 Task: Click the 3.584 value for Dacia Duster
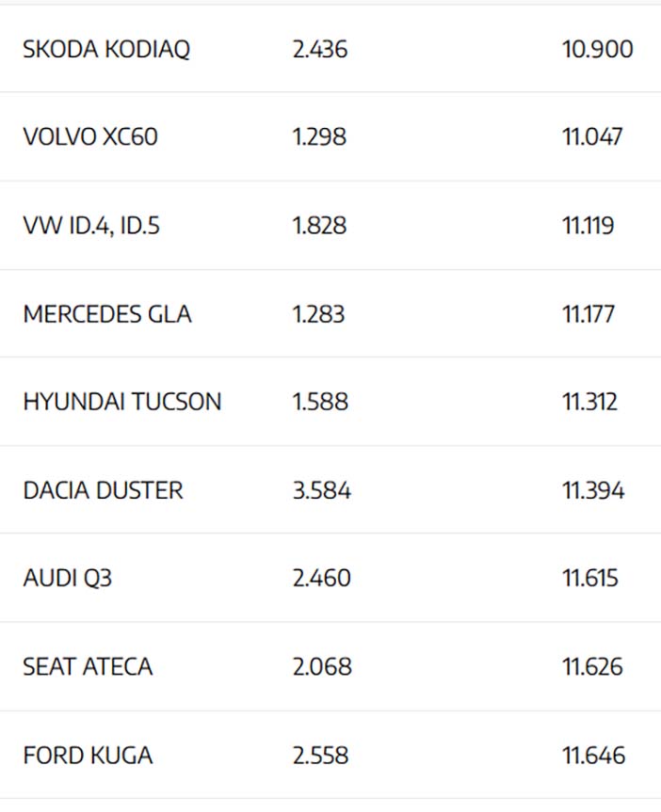point(322,490)
